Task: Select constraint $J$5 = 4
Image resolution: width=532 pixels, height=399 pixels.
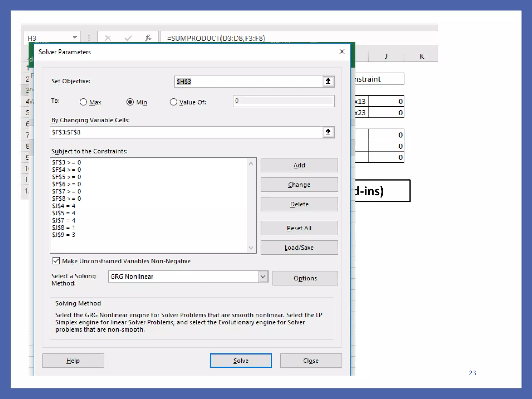Action: (x=64, y=213)
